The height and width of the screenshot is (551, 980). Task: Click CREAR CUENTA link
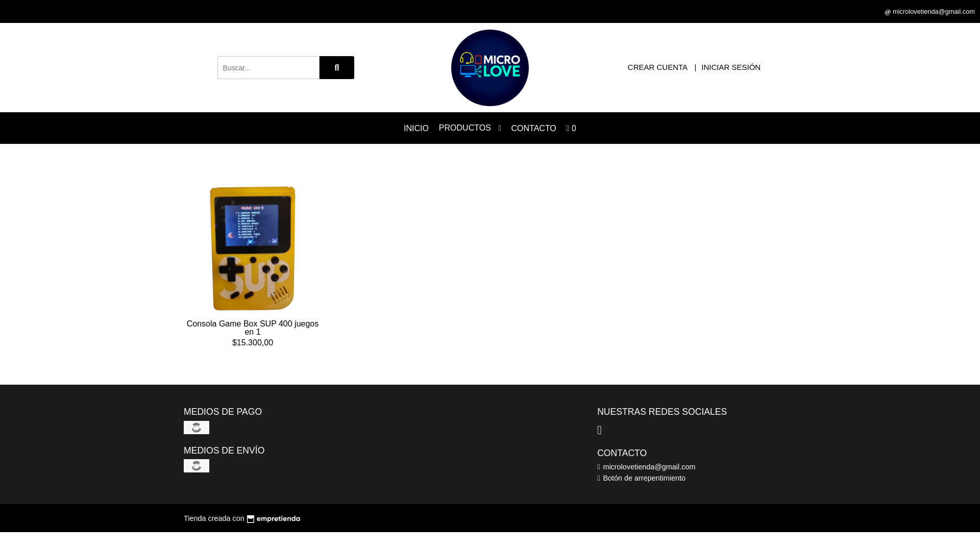tap(657, 67)
